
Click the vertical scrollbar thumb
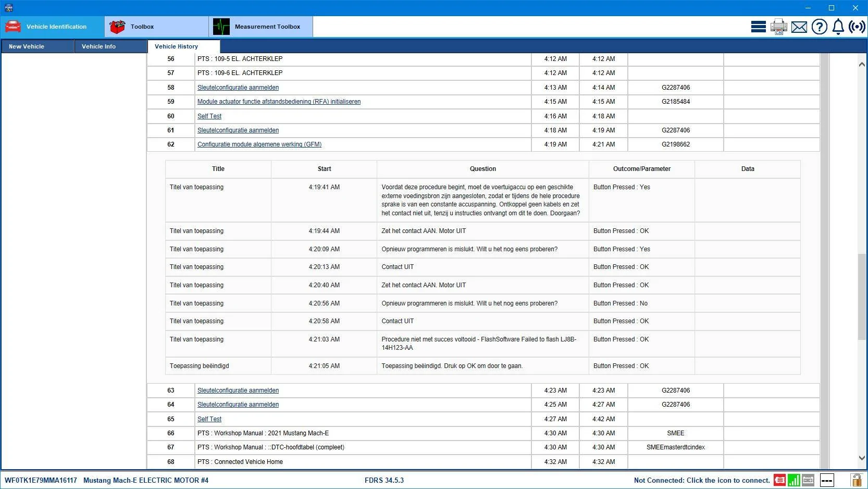tap(862, 297)
